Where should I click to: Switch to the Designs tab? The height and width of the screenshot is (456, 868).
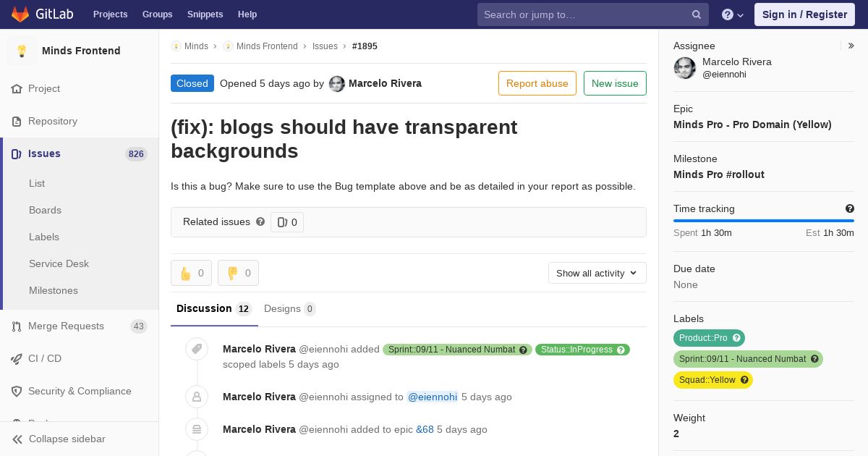point(290,309)
